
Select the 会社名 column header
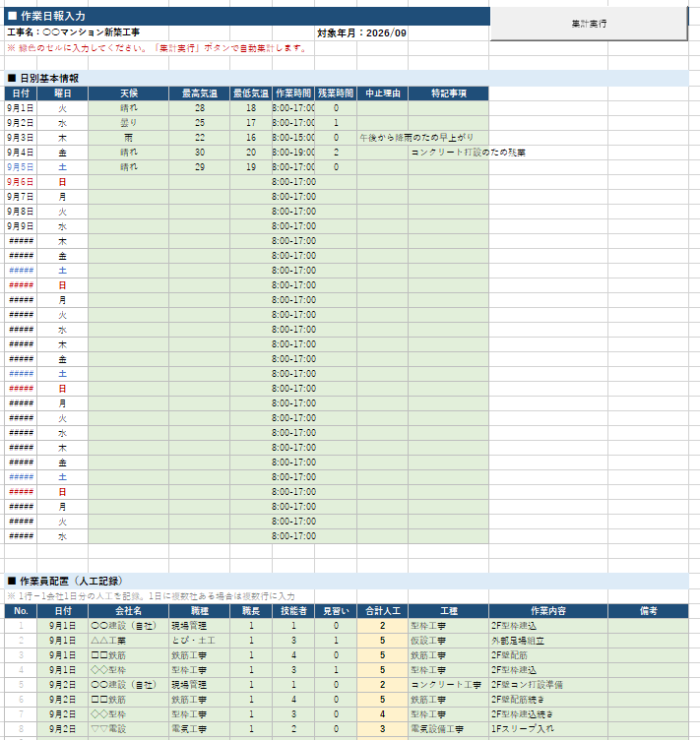point(128,611)
